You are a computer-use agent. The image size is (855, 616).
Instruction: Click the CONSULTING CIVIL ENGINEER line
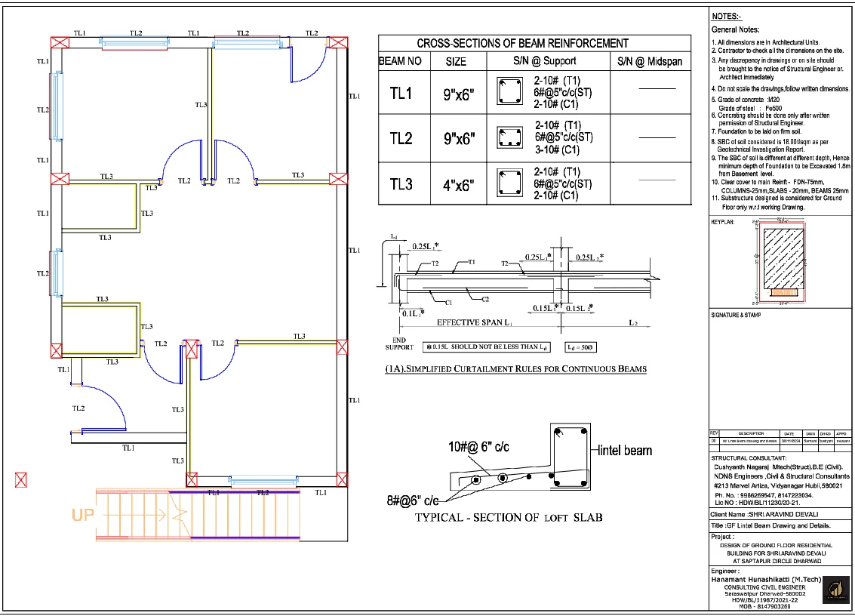[764, 587]
